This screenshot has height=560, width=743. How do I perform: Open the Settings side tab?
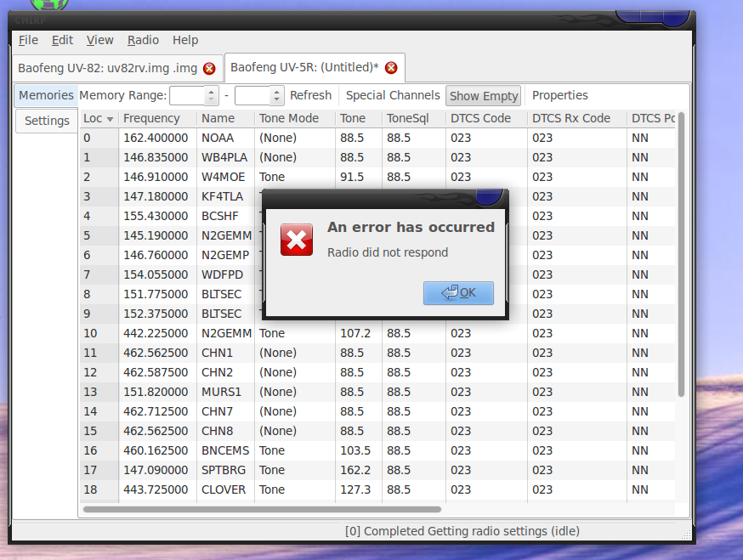47,121
